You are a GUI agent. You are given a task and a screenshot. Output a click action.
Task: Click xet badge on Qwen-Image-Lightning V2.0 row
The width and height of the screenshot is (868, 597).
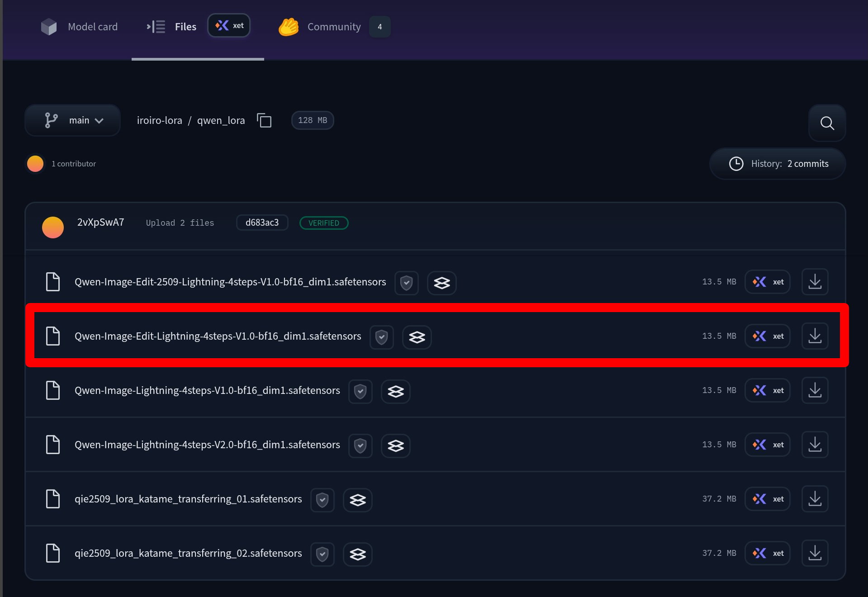point(768,445)
